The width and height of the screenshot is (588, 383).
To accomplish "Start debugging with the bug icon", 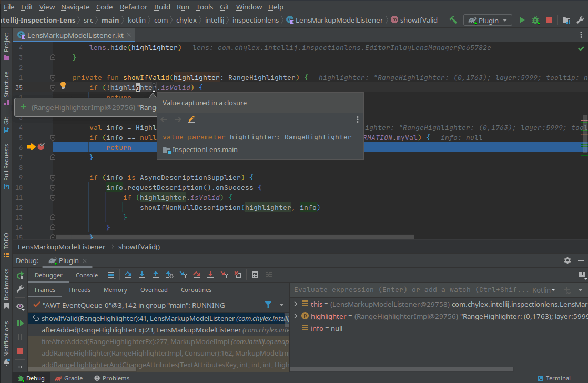I will coord(535,19).
